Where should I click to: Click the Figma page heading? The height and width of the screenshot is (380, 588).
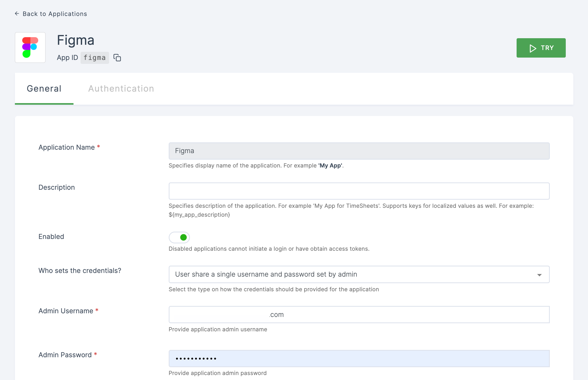coord(76,40)
